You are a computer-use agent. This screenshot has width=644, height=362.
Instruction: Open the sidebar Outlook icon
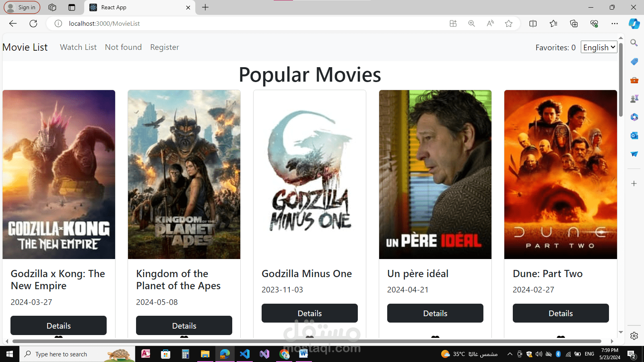[x=634, y=136]
